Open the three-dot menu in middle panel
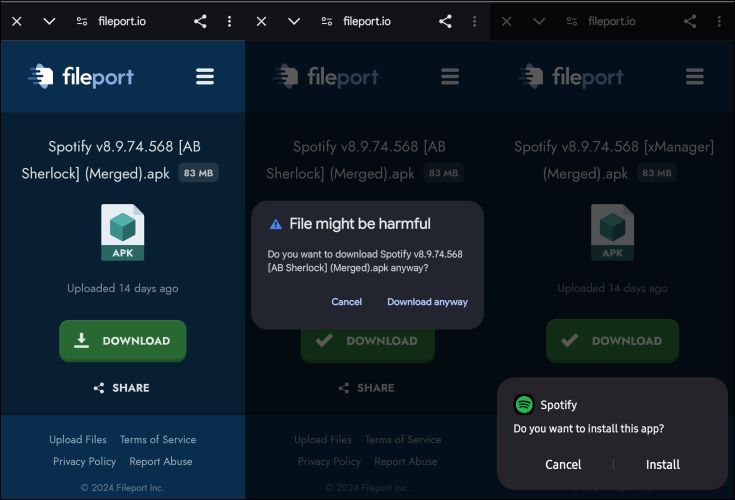 tap(474, 22)
